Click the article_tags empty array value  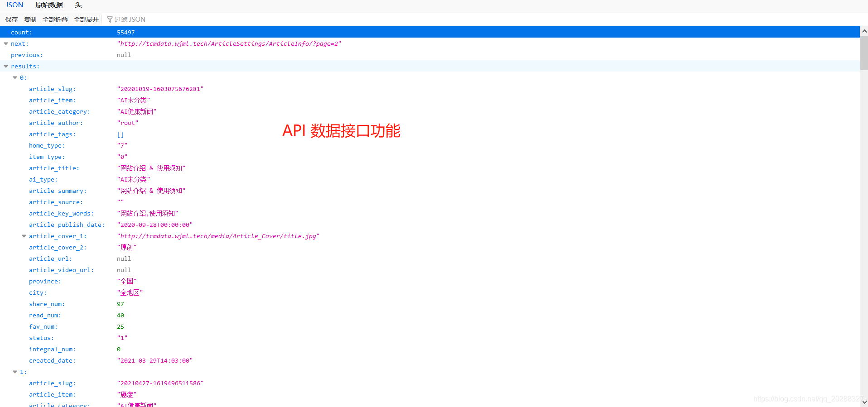[x=120, y=134]
